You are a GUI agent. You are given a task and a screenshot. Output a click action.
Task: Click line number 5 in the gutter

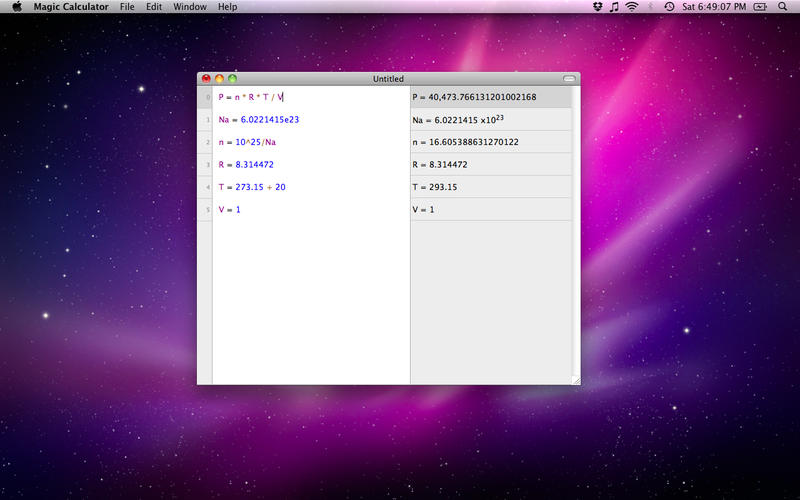coord(208,209)
